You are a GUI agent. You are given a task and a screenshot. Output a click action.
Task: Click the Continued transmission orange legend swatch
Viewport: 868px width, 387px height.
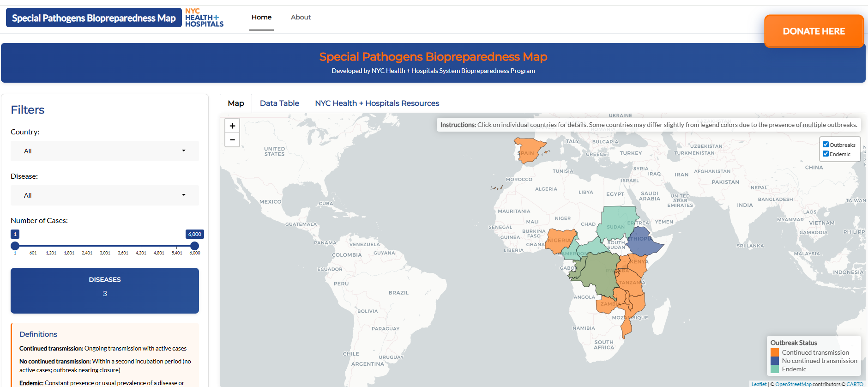coord(775,352)
